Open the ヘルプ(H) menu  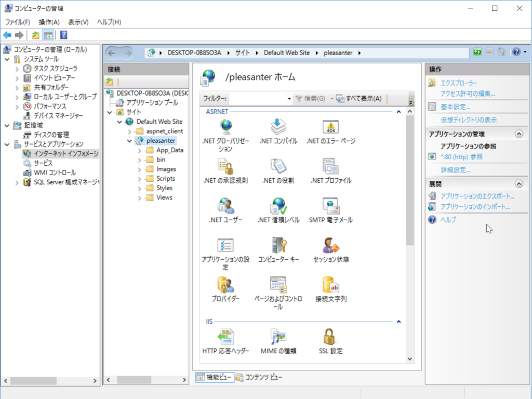coord(109,22)
